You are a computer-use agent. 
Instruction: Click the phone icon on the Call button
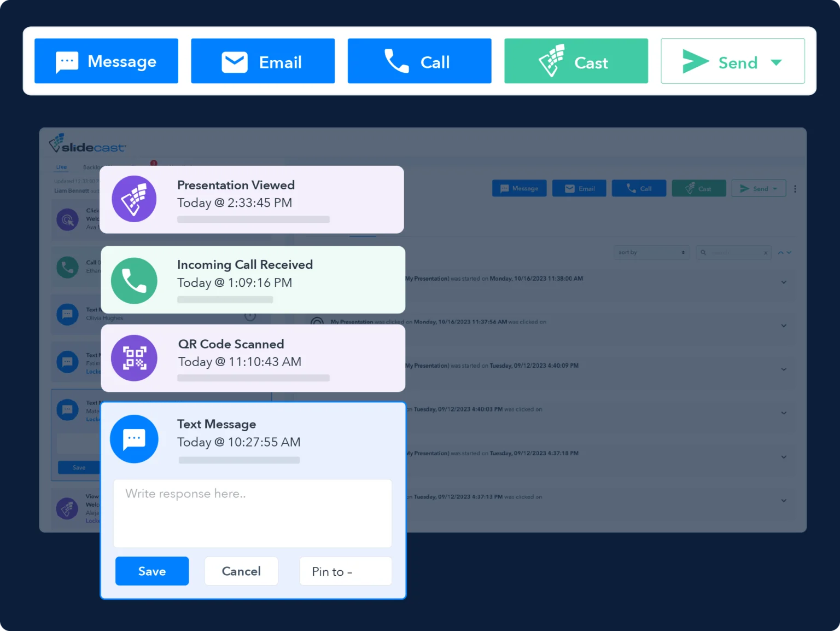(395, 61)
